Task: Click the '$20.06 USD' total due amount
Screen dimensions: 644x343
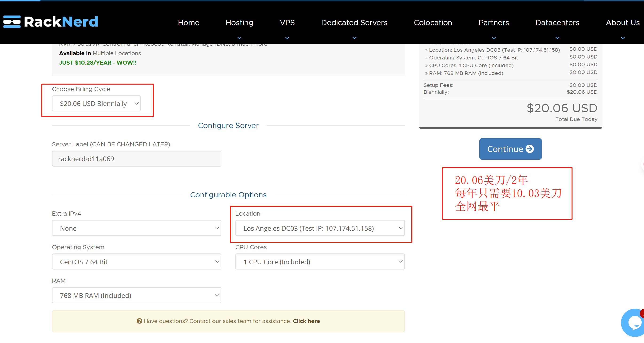Action: 562,108
